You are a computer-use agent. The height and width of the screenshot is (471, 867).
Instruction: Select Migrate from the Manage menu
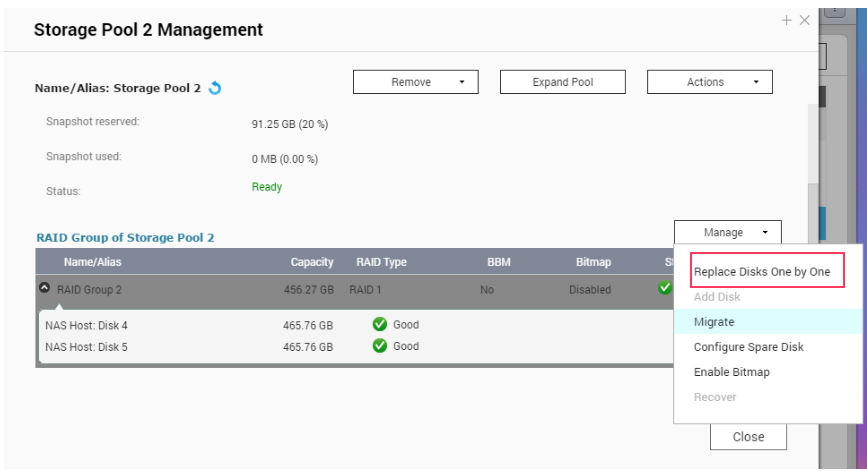click(x=714, y=322)
